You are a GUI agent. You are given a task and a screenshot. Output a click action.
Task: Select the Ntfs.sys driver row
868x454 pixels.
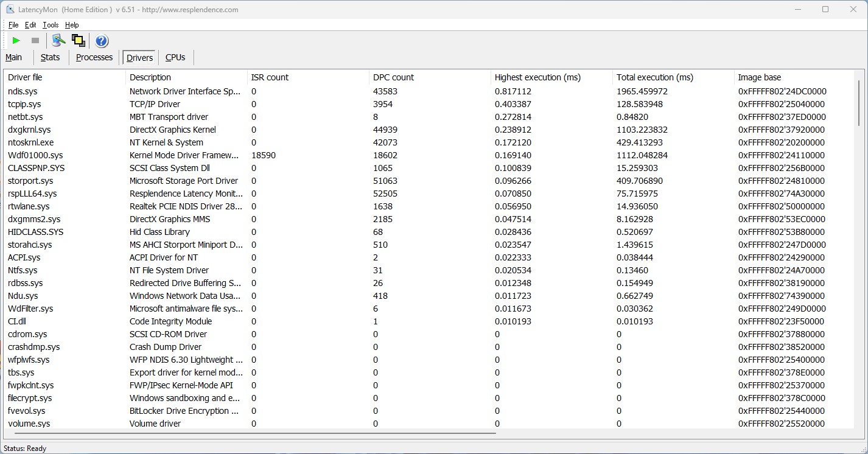[429, 270]
